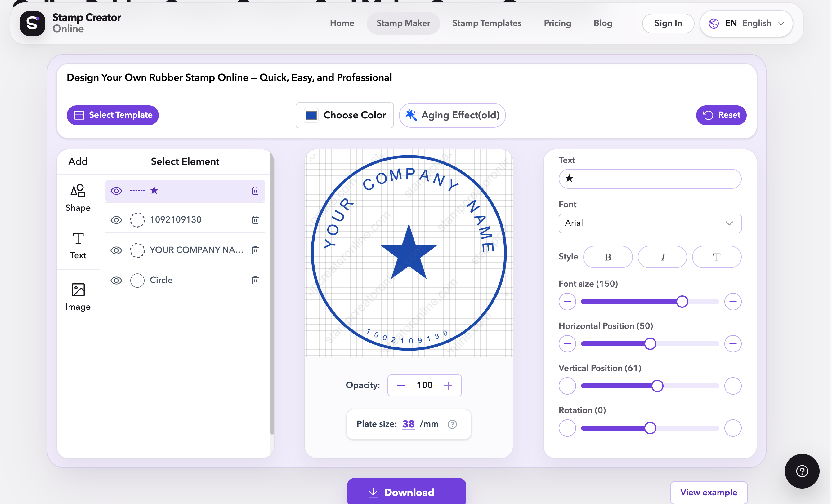Image resolution: width=832 pixels, height=504 pixels.
Task: Select the YOUR COMPANY NA... element label
Action: [196, 250]
